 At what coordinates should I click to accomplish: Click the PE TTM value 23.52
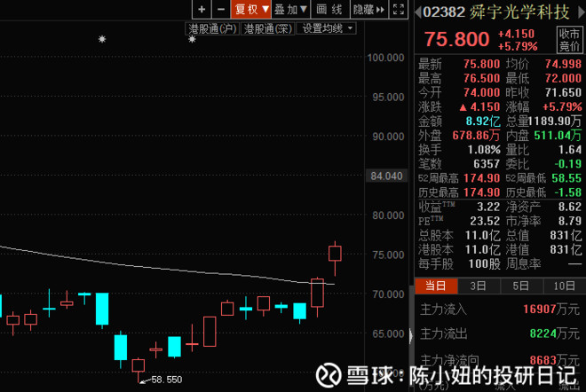(485, 221)
